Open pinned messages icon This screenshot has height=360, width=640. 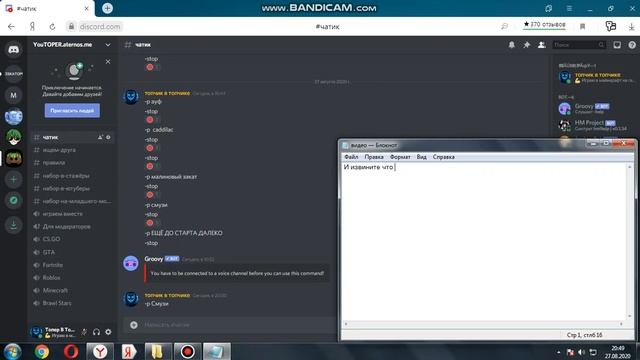527,45
